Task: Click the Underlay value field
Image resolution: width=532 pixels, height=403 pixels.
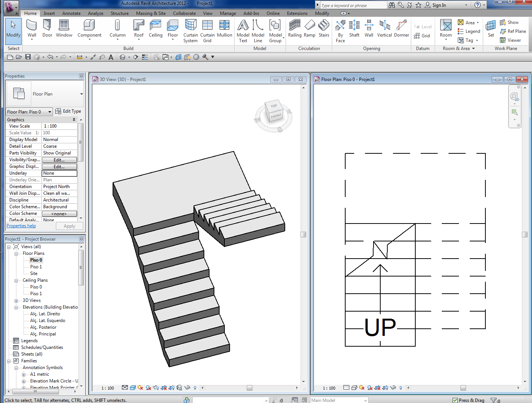Action: tap(59, 173)
